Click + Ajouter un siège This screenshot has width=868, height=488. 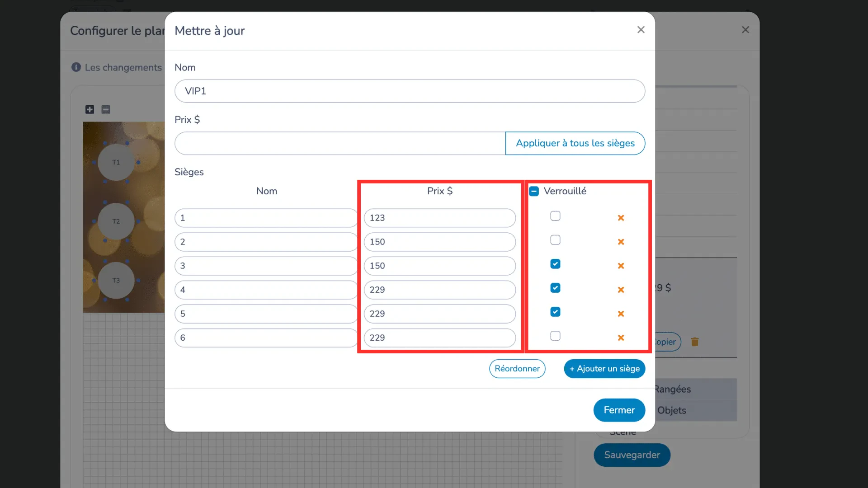[604, 369]
